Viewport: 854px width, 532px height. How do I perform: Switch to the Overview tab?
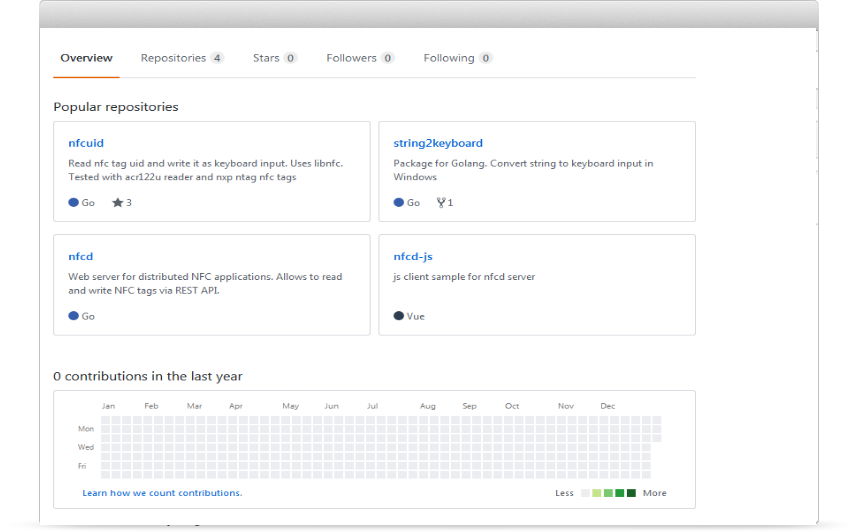click(86, 58)
